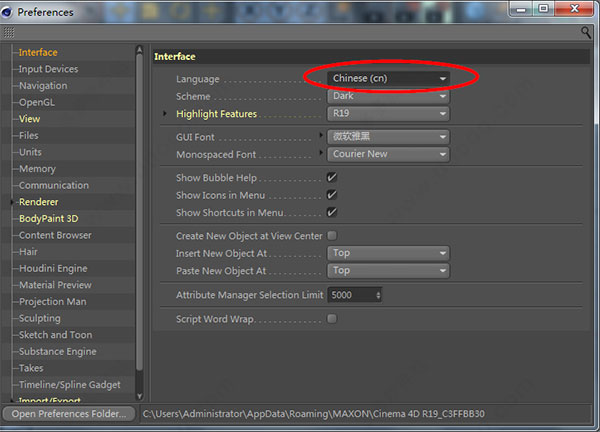
Task: Adjust Attribute Manager Selection Limit stepper arrows
Action: 378,296
